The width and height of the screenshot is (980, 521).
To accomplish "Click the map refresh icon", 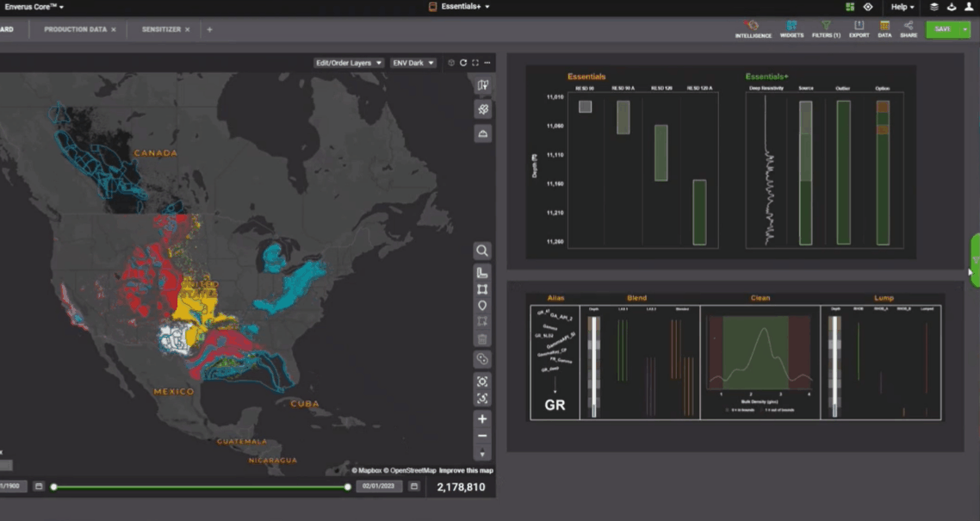I will [x=463, y=63].
